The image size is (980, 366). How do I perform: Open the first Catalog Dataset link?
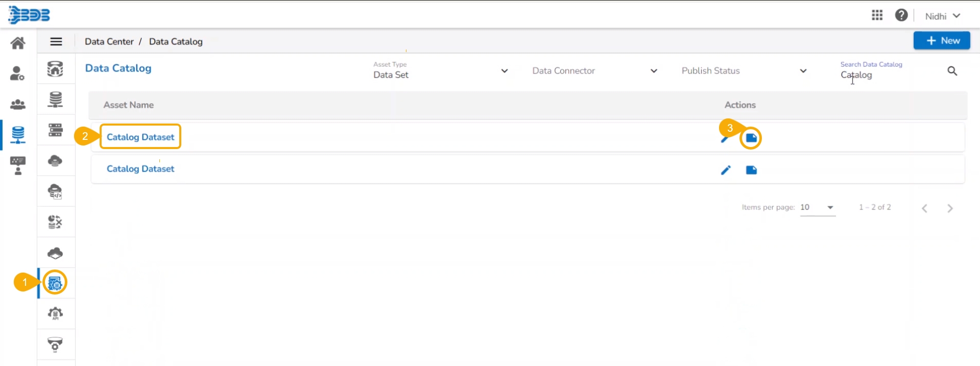coord(140,137)
